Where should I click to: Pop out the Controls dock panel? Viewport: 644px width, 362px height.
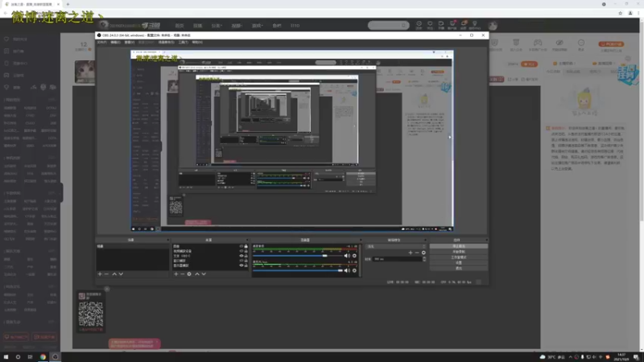pos(486,240)
